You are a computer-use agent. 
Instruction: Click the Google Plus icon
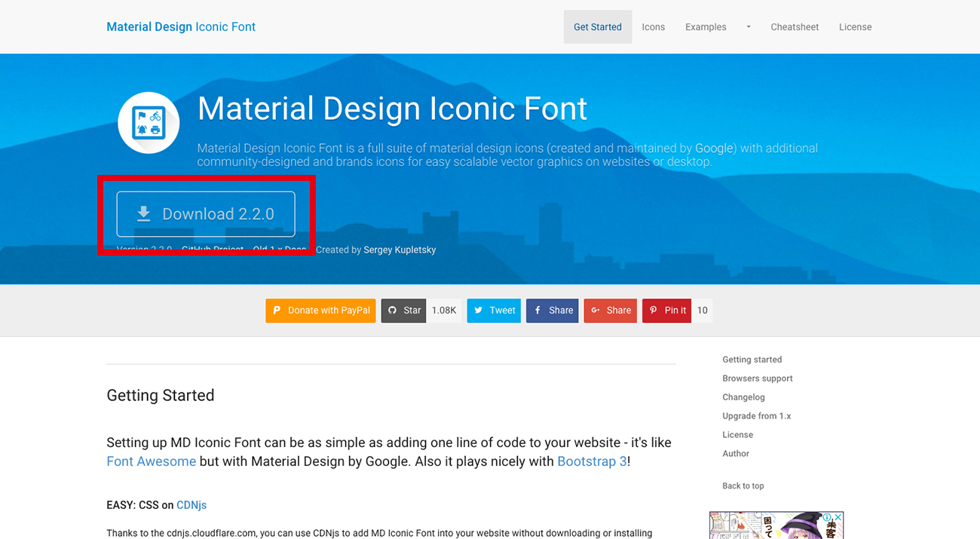pyautogui.click(x=596, y=311)
